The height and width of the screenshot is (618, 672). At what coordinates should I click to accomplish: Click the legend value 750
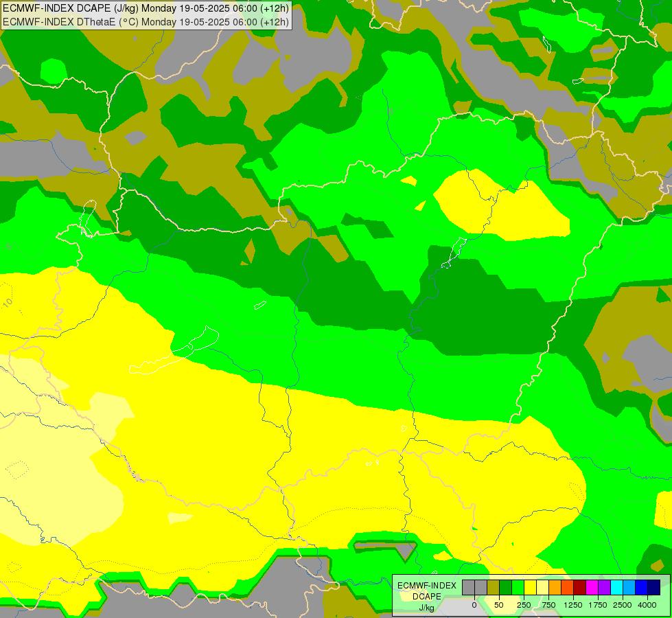click(548, 605)
